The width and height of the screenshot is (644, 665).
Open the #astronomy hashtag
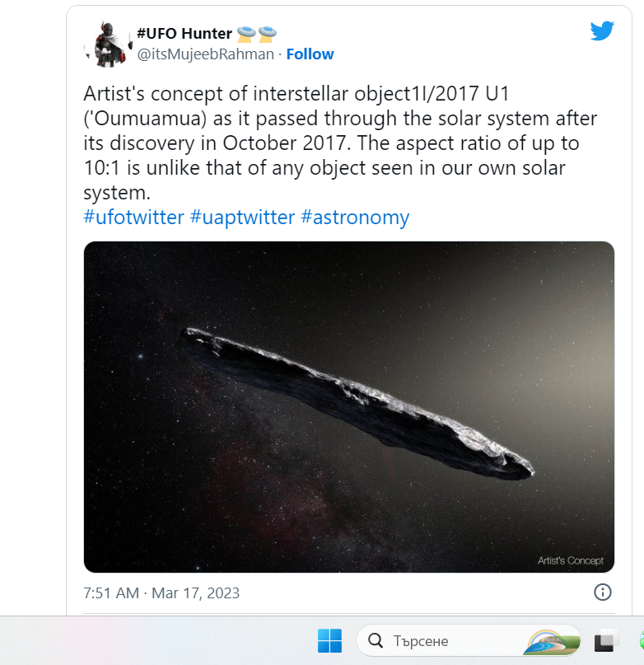(x=355, y=218)
